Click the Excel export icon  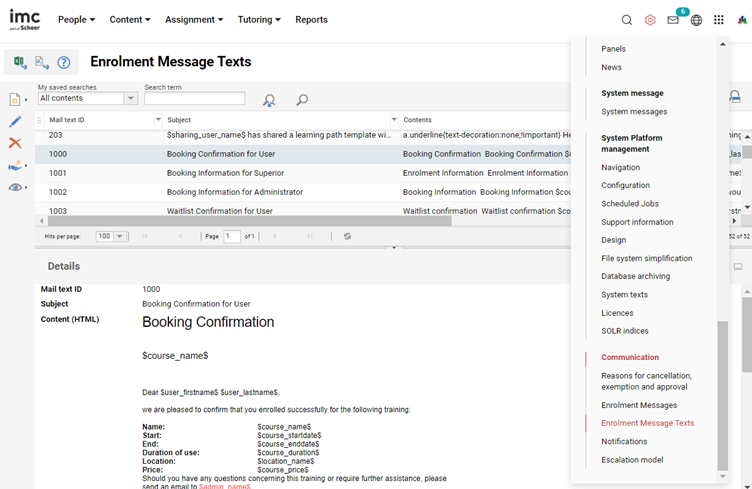pyautogui.click(x=20, y=62)
